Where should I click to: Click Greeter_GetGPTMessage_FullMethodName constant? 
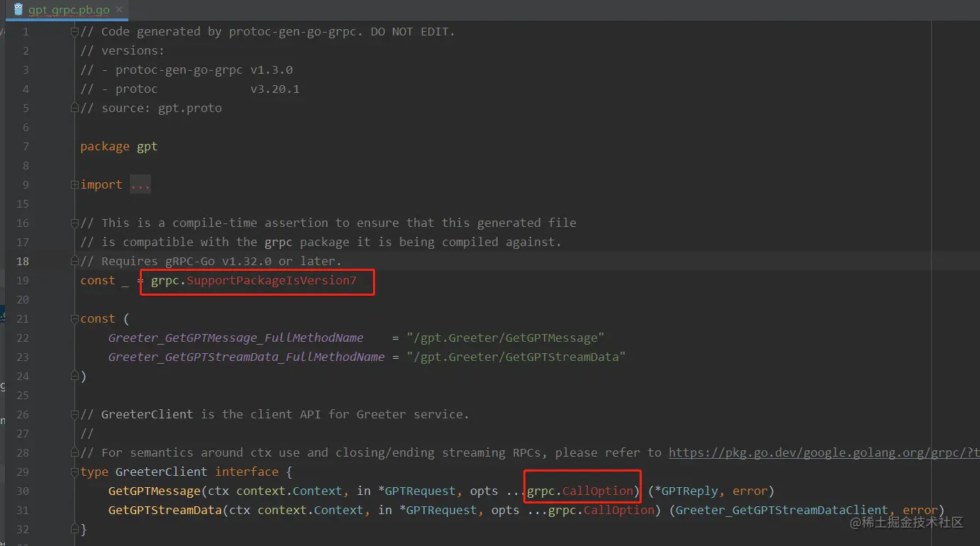(235, 338)
